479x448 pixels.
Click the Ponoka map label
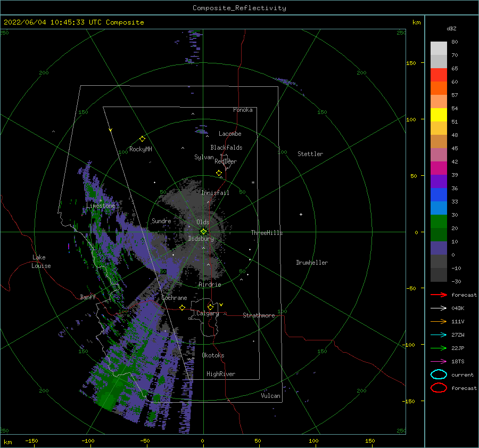coord(243,110)
